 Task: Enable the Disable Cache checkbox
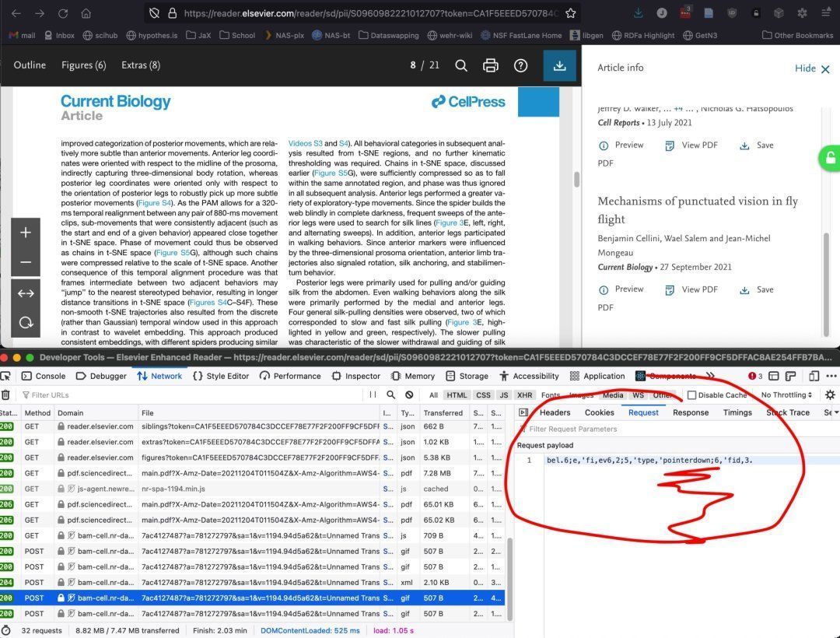[x=692, y=395]
